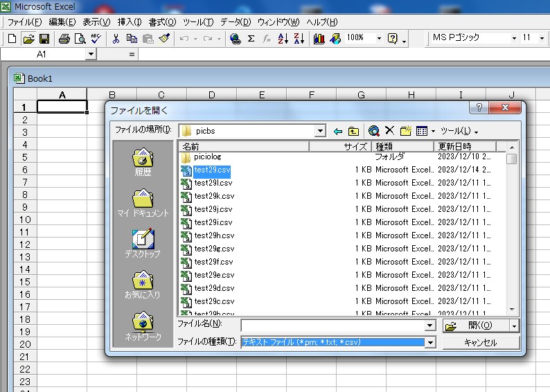Click the Views icon in dialog
Screen dimensions: 550x392
[422, 131]
